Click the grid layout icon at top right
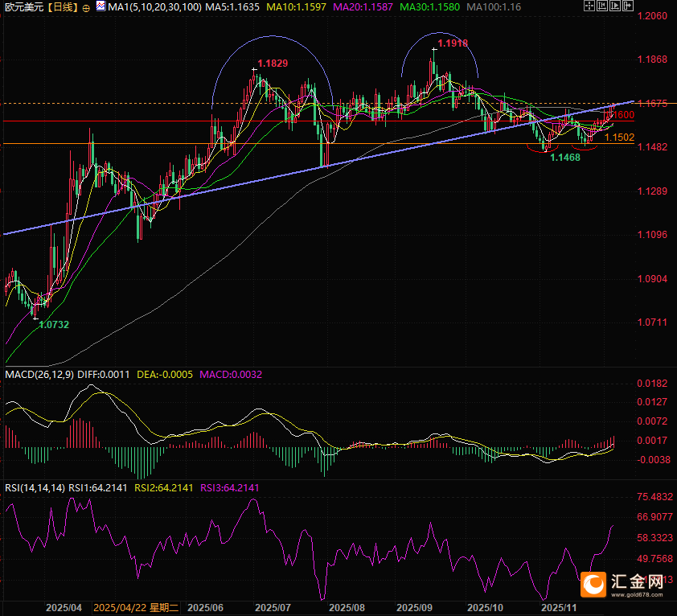Screen dimensions: 677x616 click(x=590, y=6)
